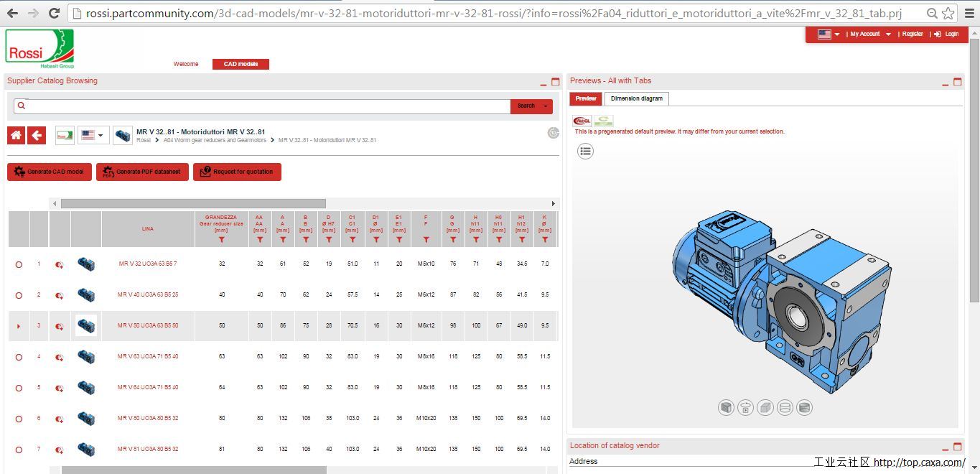Switch to the Welcome tab
This screenshot has height=474, width=980.
click(186, 65)
